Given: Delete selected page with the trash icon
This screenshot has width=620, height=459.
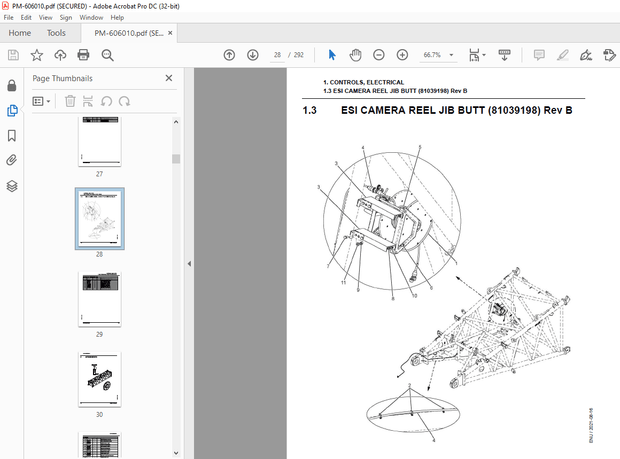Looking at the screenshot, I should 70,101.
